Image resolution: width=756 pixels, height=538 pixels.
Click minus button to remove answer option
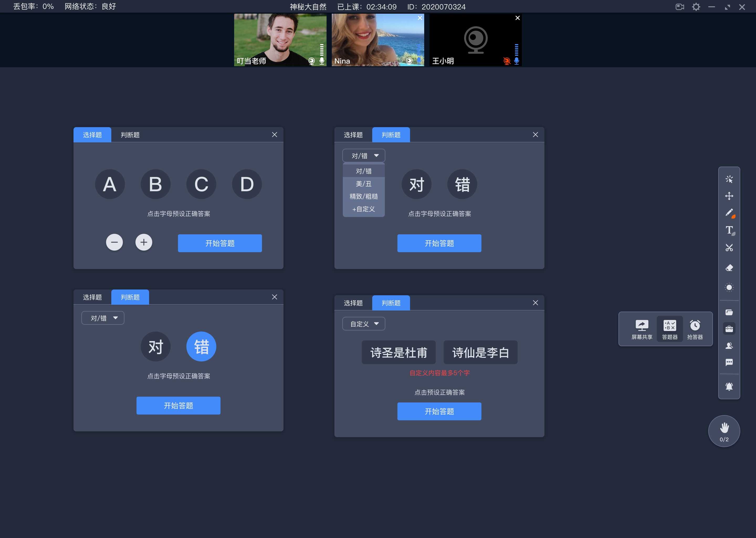tap(114, 243)
